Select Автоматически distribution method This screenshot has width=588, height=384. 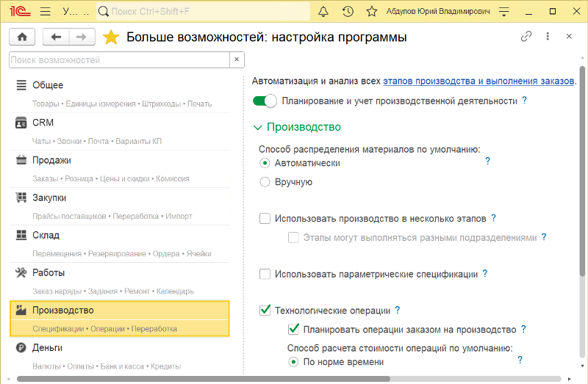(265, 163)
